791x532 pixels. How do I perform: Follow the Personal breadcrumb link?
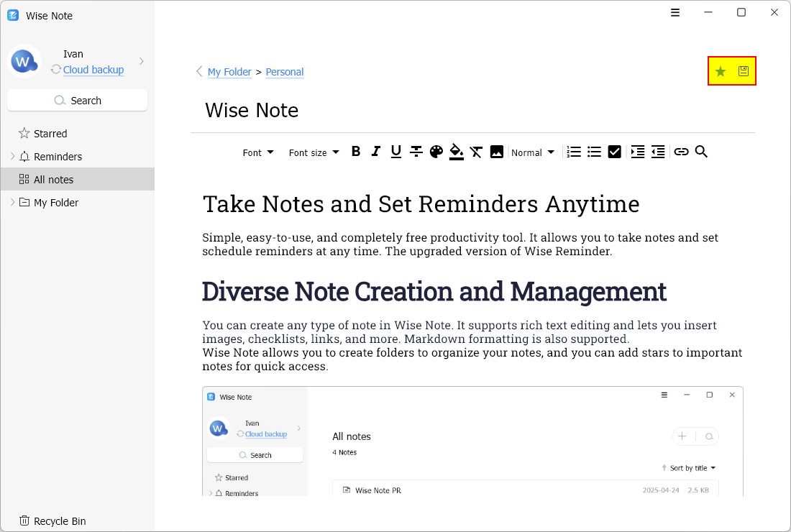coord(285,72)
